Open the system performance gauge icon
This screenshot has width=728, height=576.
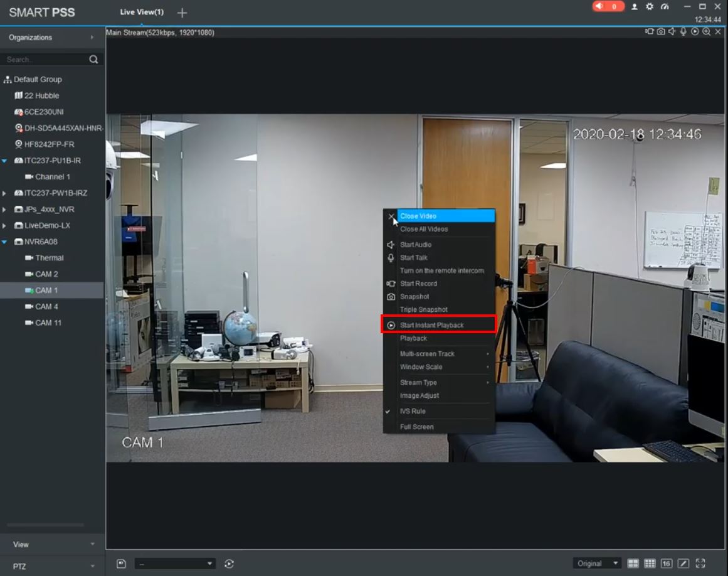point(665,6)
